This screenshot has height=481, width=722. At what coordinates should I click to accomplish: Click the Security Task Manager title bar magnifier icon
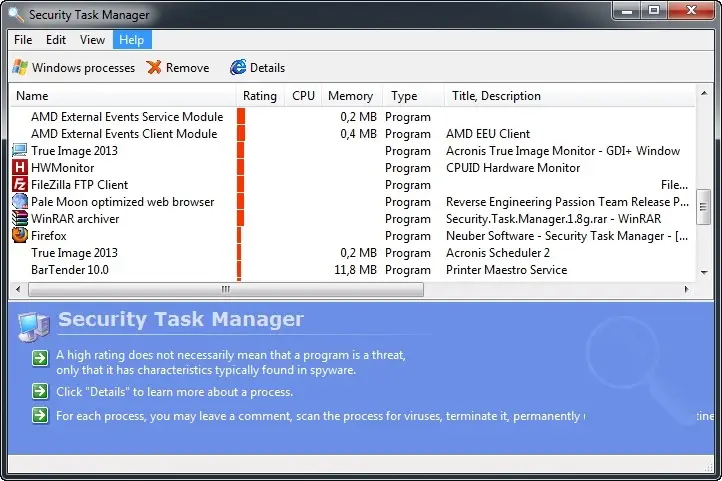coord(16,14)
